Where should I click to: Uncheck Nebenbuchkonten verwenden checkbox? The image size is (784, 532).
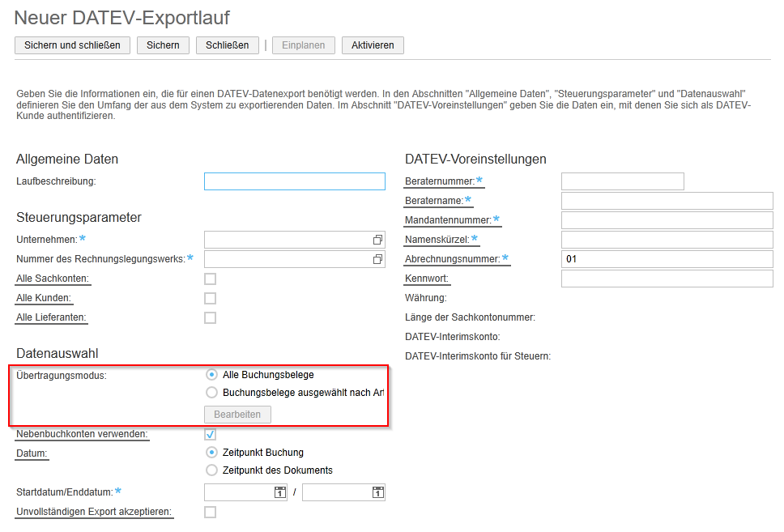210,434
